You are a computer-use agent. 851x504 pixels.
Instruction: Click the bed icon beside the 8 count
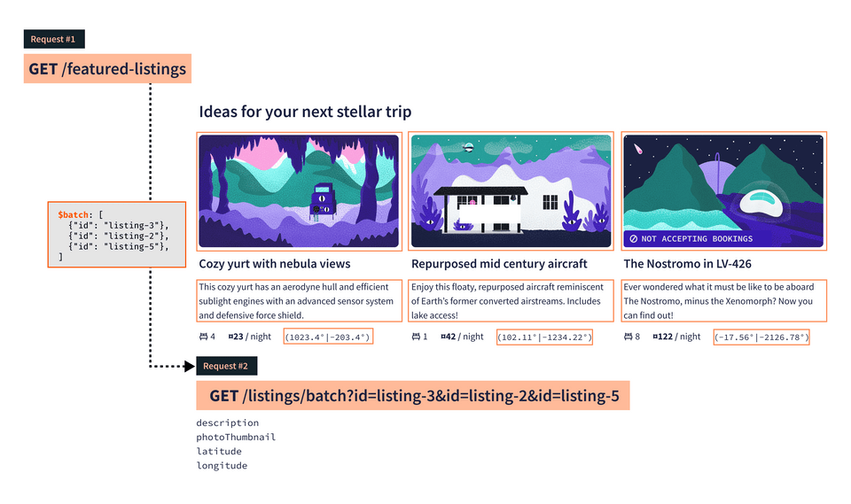[x=628, y=337]
